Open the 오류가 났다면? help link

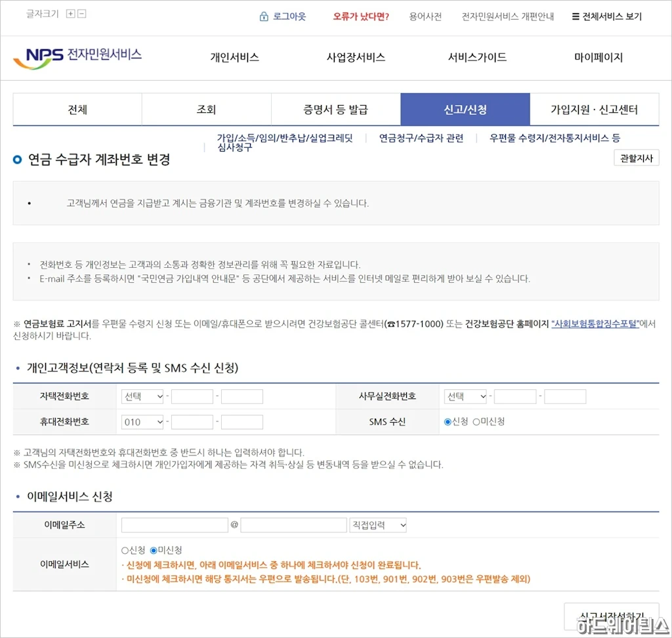pos(361,16)
